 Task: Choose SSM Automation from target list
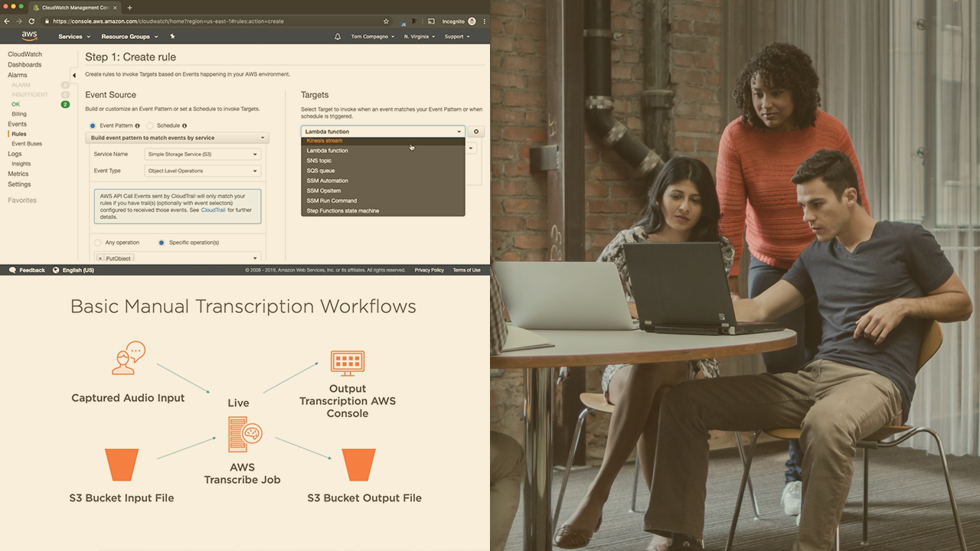(x=383, y=181)
